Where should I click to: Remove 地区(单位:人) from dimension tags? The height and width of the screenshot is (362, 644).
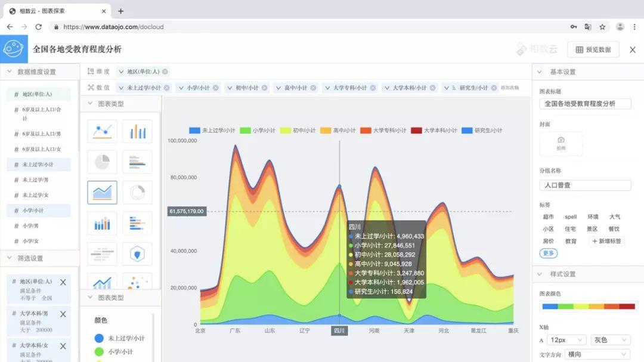pyautogui.click(x=165, y=72)
